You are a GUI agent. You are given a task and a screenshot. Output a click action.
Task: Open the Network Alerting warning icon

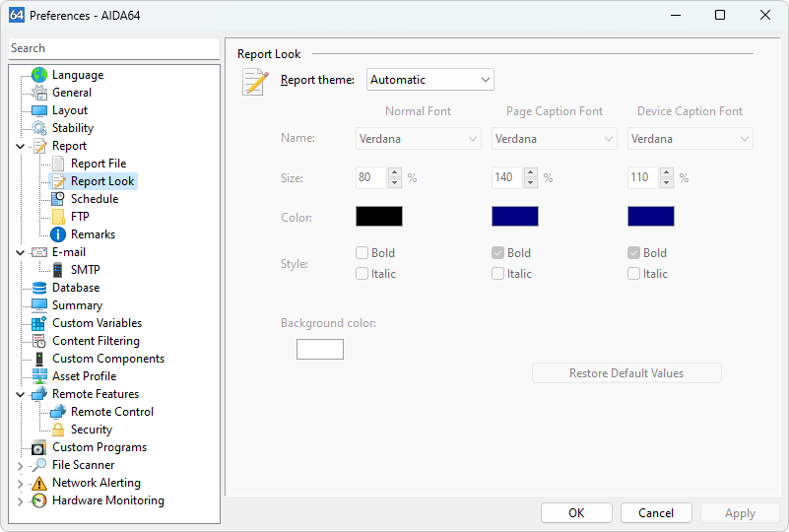click(x=39, y=483)
